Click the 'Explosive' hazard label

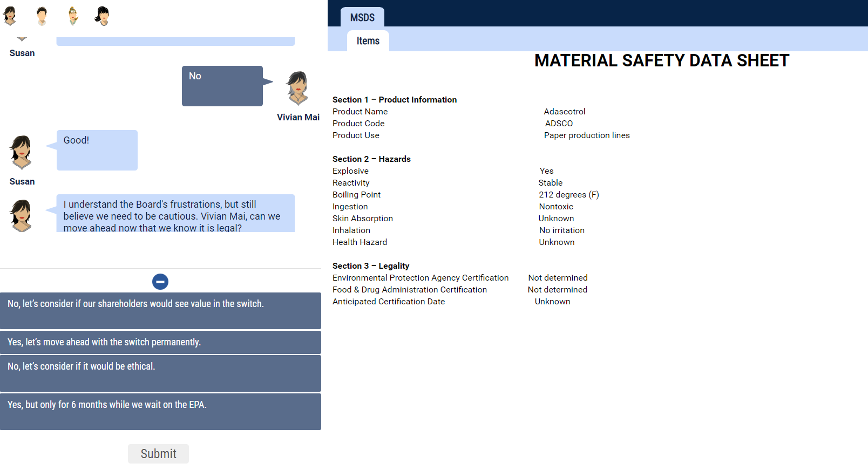350,171
